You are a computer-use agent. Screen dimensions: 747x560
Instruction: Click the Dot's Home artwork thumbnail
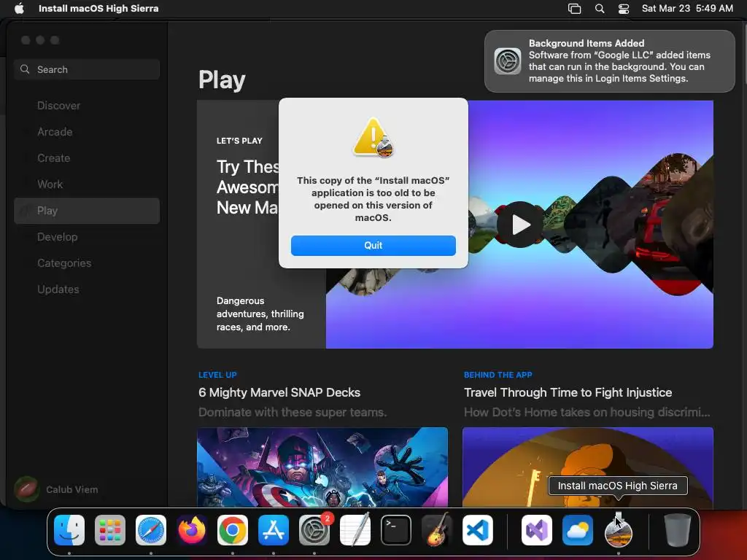click(588, 467)
